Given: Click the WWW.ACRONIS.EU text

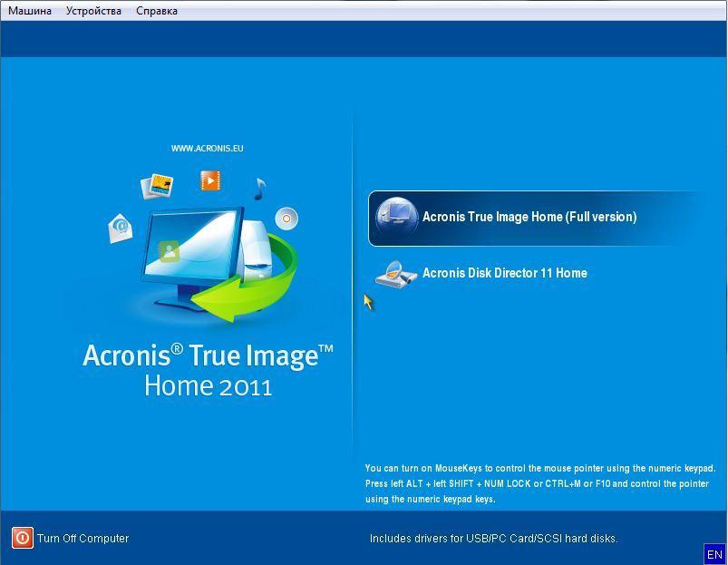Looking at the screenshot, I should pyautogui.click(x=207, y=149).
